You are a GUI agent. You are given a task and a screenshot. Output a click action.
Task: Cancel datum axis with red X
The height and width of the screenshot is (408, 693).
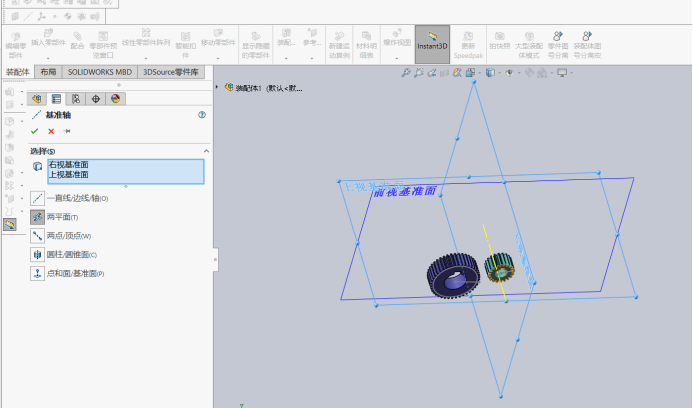click(x=51, y=131)
